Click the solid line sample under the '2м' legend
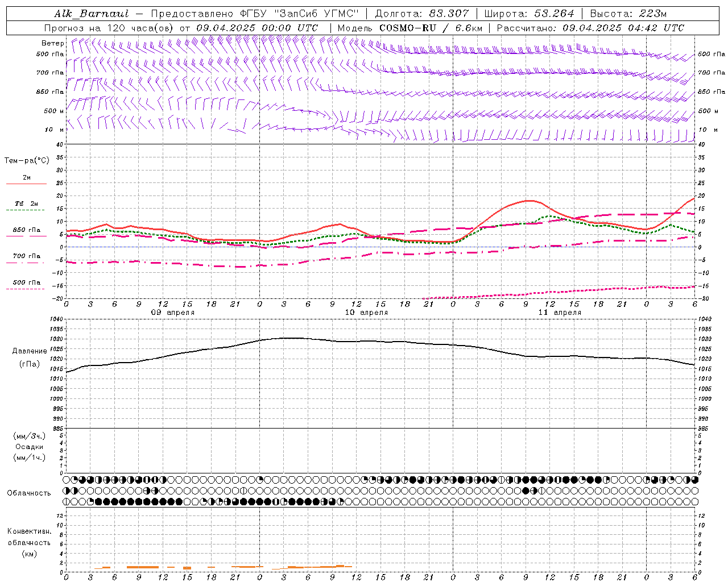The width and height of the screenshot is (728, 582). click(26, 184)
